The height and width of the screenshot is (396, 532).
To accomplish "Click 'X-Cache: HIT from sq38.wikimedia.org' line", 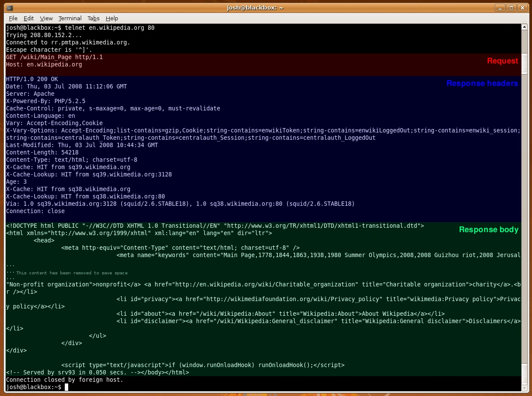I will coord(68,189).
